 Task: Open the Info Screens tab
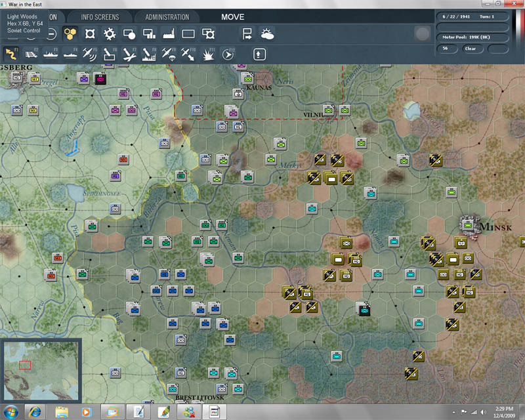100,17
